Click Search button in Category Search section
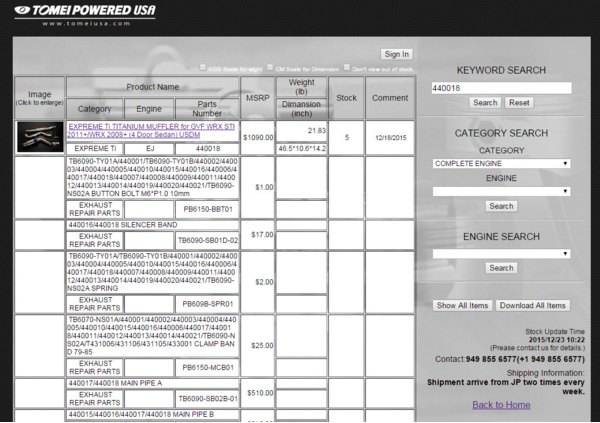600x423 pixels. (x=501, y=206)
